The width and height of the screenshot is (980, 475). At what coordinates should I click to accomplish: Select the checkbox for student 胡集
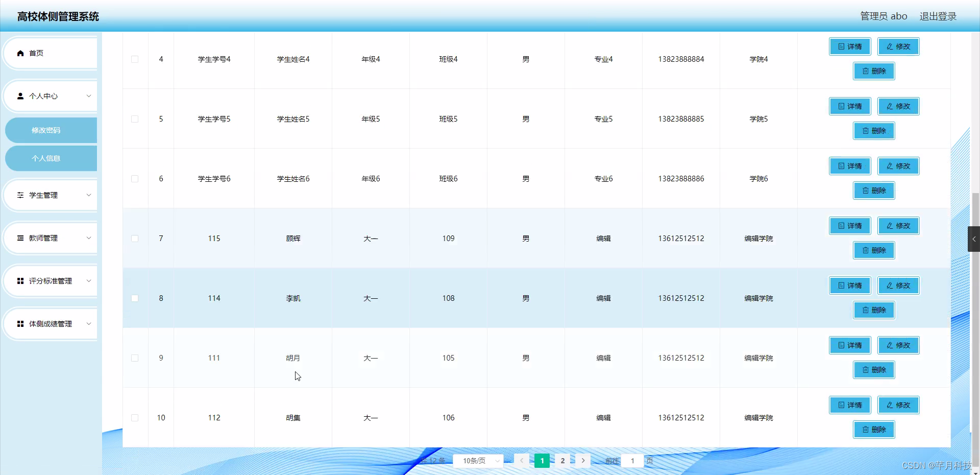(x=135, y=417)
